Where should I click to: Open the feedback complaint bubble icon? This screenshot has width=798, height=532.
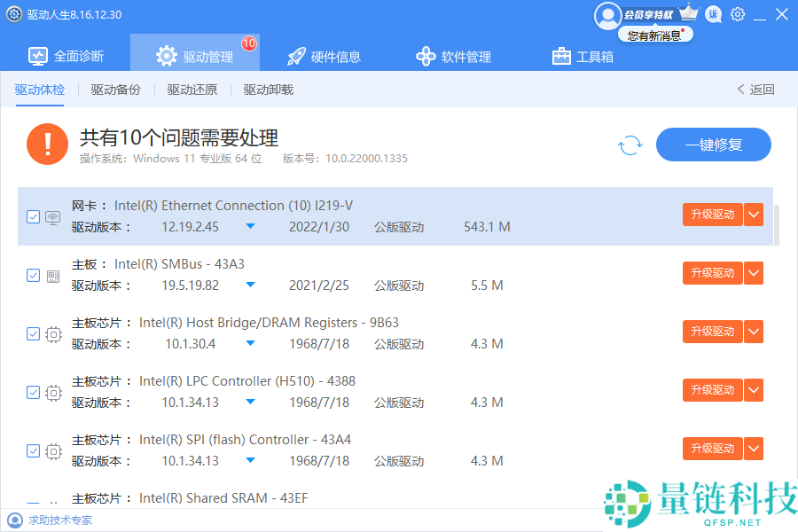tap(714, 14)
